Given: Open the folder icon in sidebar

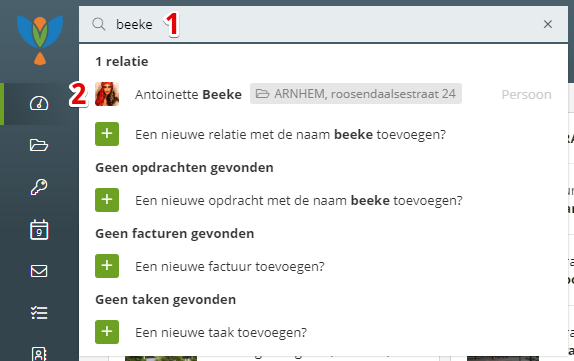Looking at the screenshot, I should [x=39, y=145].
